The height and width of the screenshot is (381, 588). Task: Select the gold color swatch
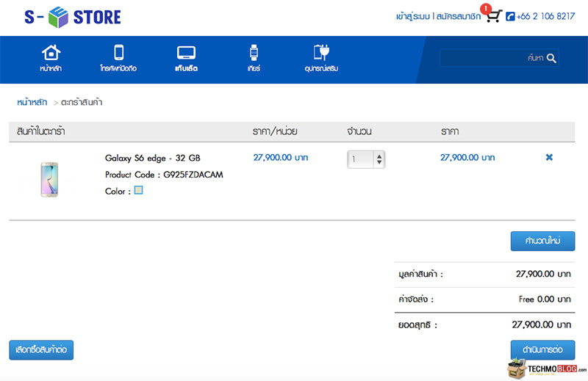138,190
